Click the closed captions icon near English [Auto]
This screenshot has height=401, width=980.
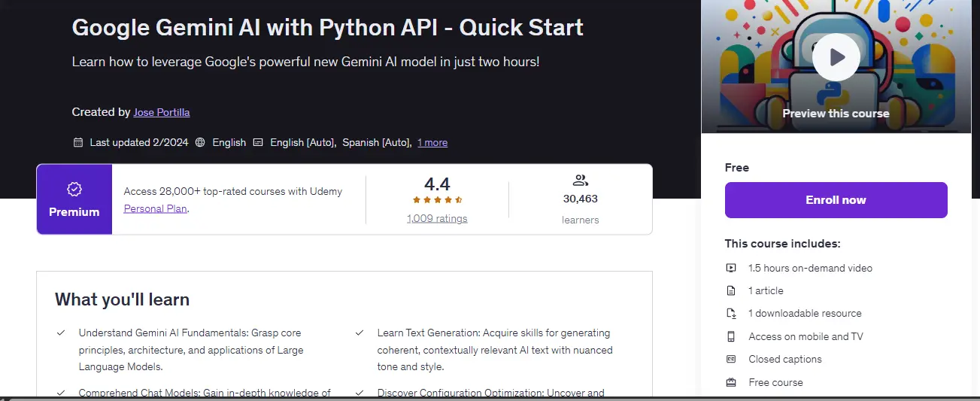pyautogui.click(x=258, y=142)
